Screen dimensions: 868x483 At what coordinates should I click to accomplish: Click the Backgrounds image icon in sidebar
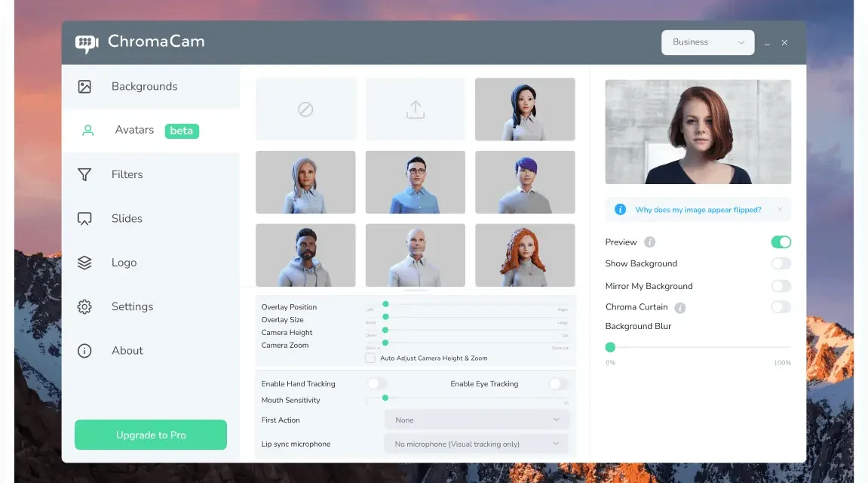coord(84,87)
